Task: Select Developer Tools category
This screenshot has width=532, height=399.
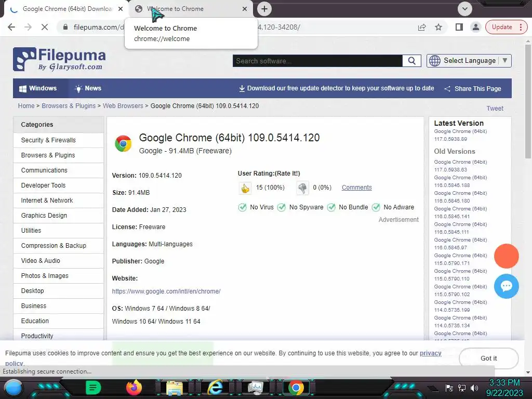Action: 58,185
